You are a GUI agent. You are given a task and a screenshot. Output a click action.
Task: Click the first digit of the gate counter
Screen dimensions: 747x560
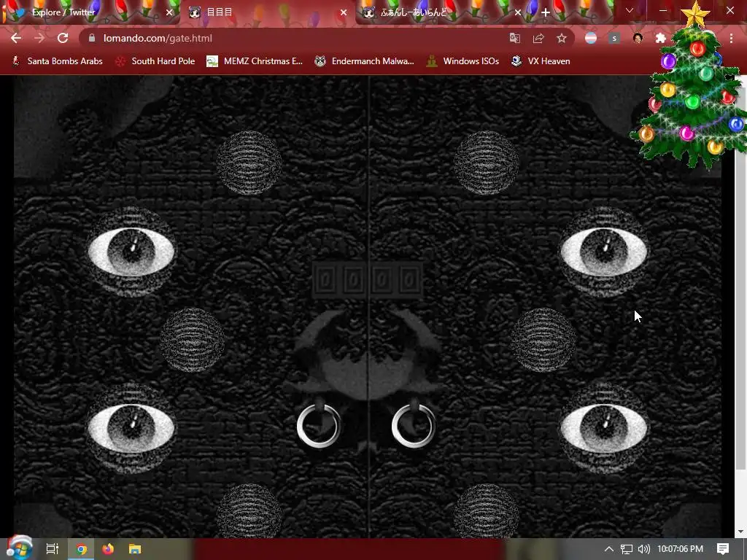[x=326, y=280]
